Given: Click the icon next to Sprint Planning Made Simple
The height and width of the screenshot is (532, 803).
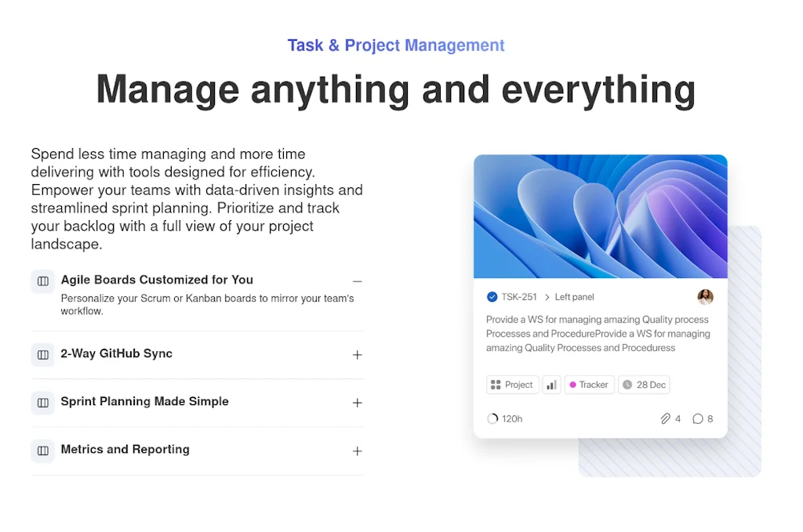Looking at the screenshot, I should click(x=43, y=403).
